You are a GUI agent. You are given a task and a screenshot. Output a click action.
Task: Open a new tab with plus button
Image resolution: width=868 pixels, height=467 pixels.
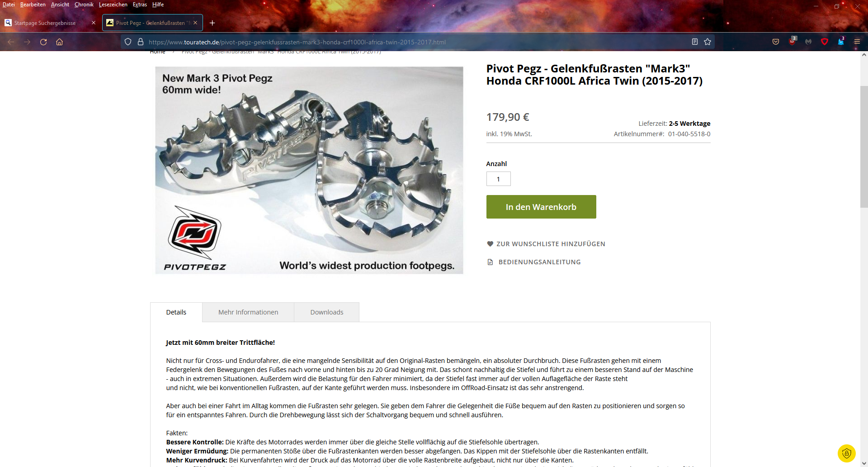point(212,23)
